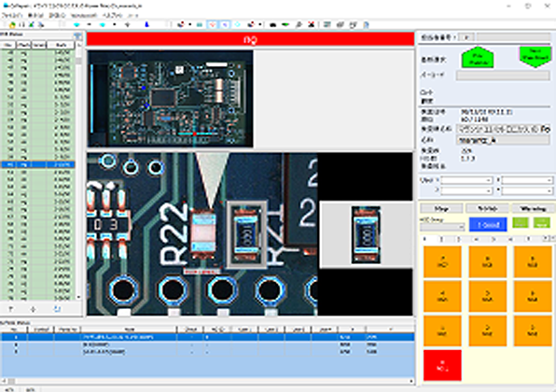Click the filter icon in the PCB Status header
Viewport: 556px width, 392px height.
(x=77, y=35)
